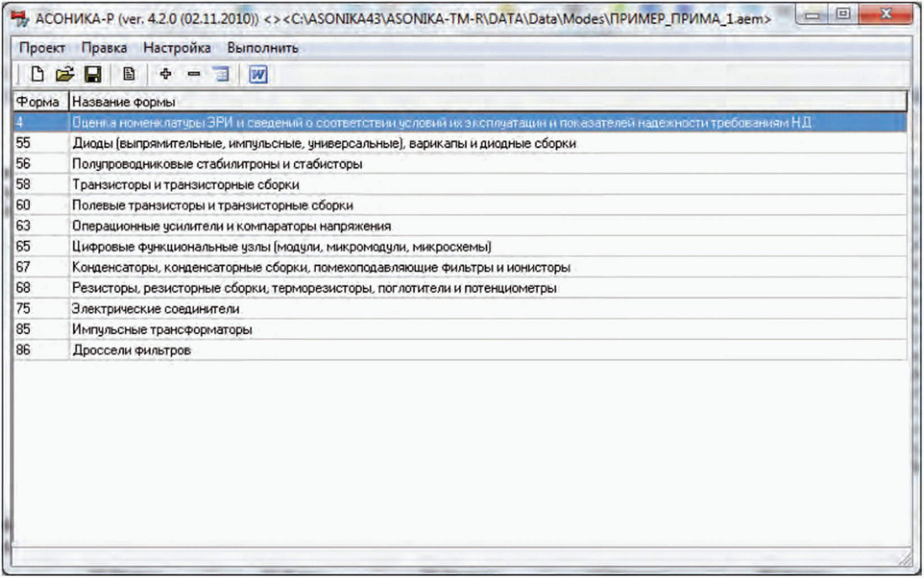Image resolution: width=924 pixels, height=578 pixels.
Task: Select form 86 Дроссели фильтров row
Action: point(460,350)
